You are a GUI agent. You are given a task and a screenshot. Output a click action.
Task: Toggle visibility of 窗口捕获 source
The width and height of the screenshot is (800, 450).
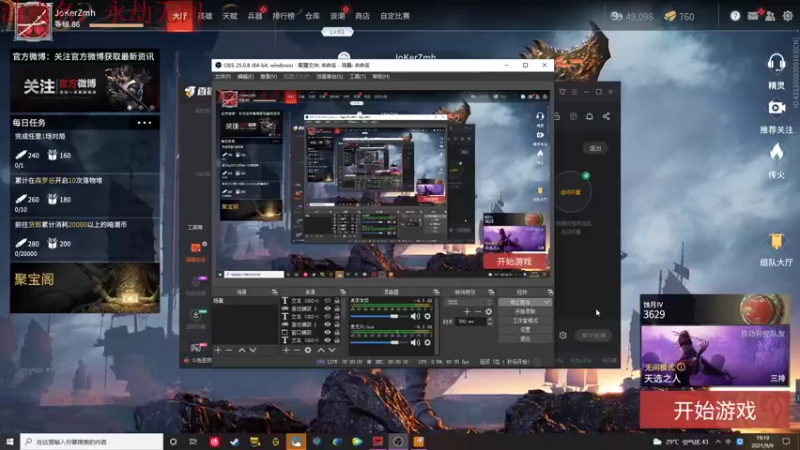[328, 332]
